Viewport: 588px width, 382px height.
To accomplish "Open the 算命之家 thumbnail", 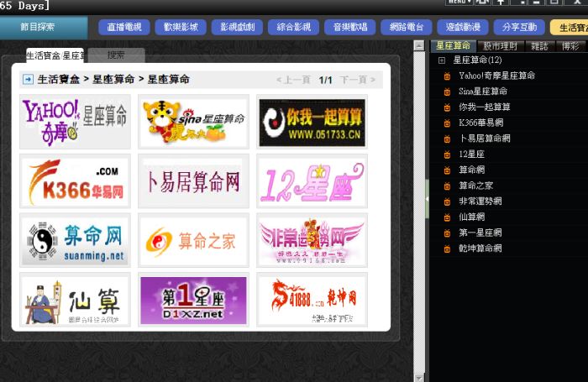I will [x=193, y=240].
